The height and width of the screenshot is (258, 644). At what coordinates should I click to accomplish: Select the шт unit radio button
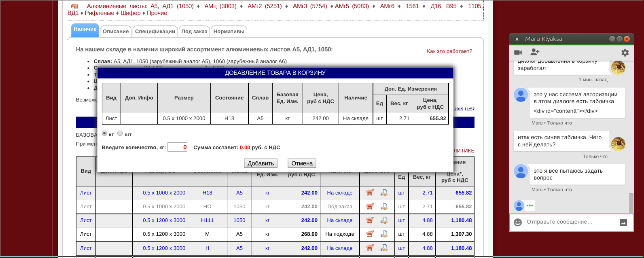120,133
